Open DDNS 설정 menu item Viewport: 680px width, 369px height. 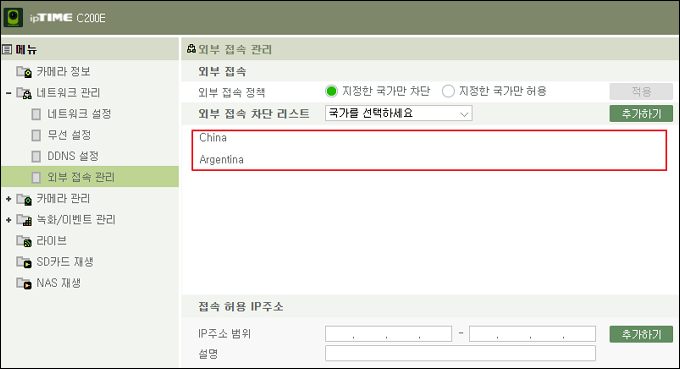pyautogui.click(x=73, y=156)
